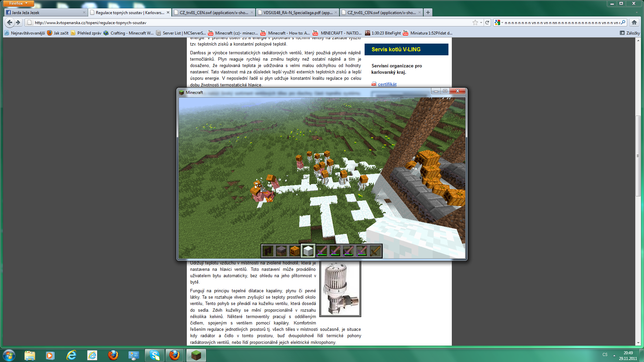The height and width of the screenshot is (362, 644).
Task: Click the PDF icon beside the certifikát link
Action: click(x=374, y=84)
